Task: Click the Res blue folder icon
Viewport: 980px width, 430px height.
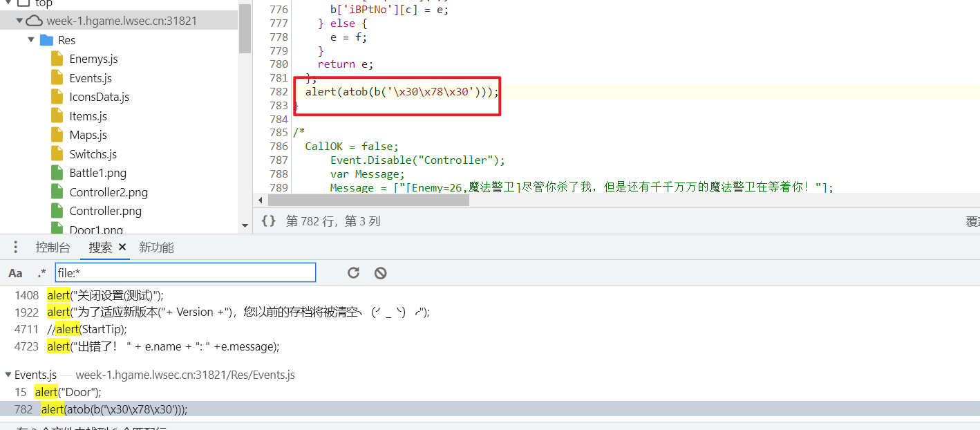Action: 47,40
